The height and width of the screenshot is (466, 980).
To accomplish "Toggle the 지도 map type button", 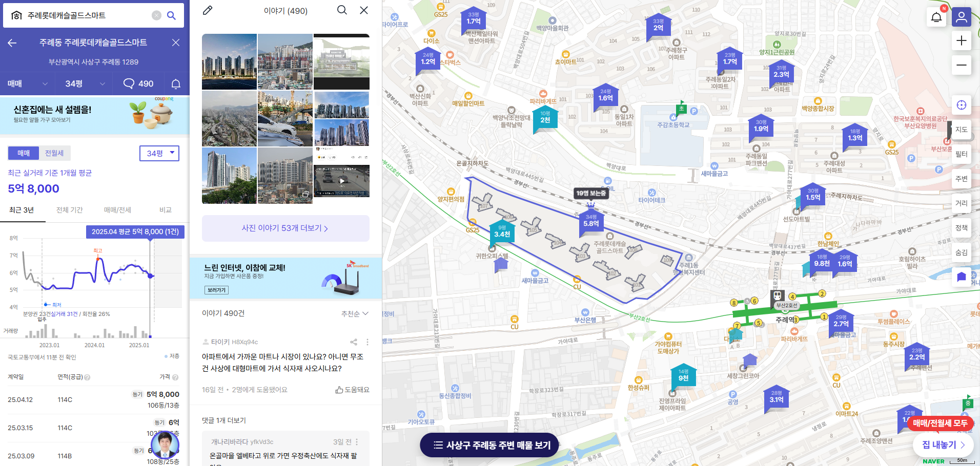I will point(962,130).
